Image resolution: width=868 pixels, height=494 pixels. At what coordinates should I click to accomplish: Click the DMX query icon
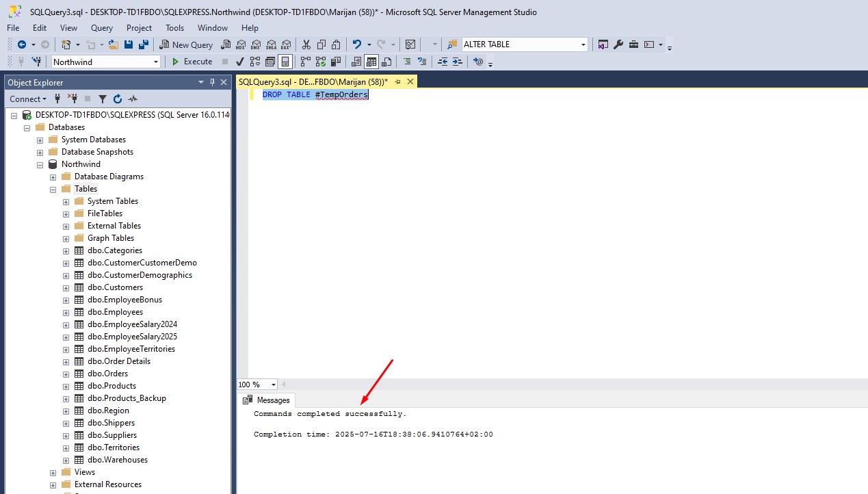(255, 44)
